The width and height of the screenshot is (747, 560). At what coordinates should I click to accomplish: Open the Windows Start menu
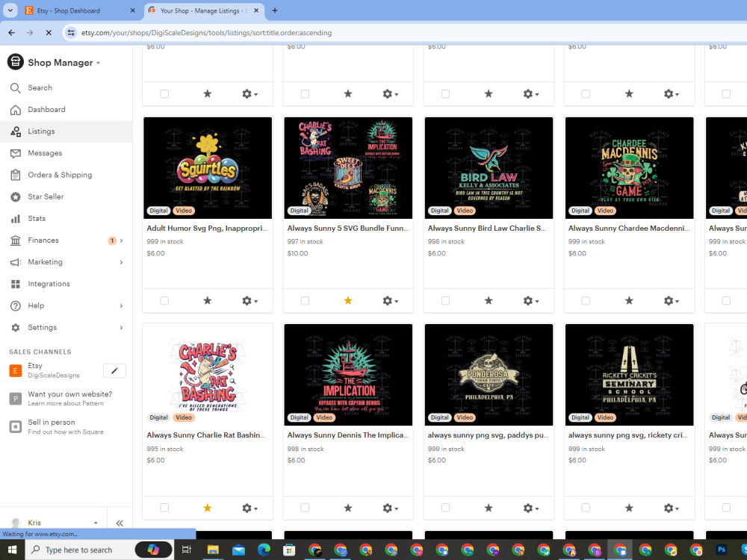coord(13,550)
